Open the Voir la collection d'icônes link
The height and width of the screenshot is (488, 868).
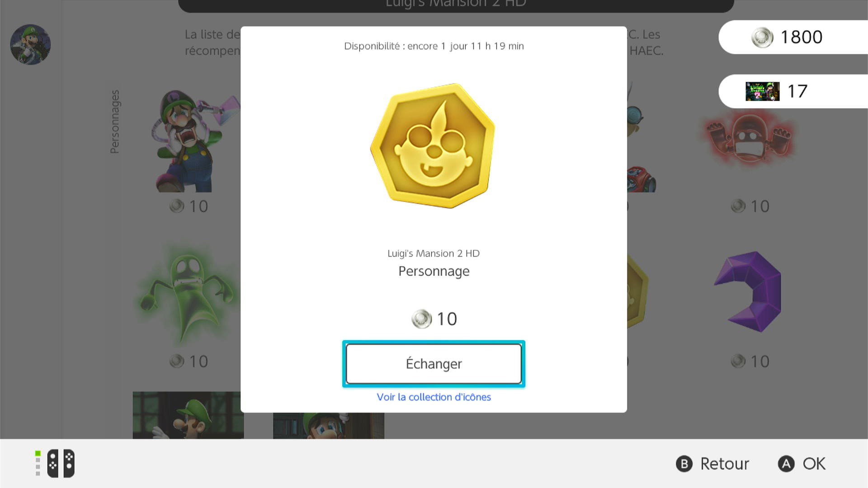pyautogui.click(x=434, y=397)
